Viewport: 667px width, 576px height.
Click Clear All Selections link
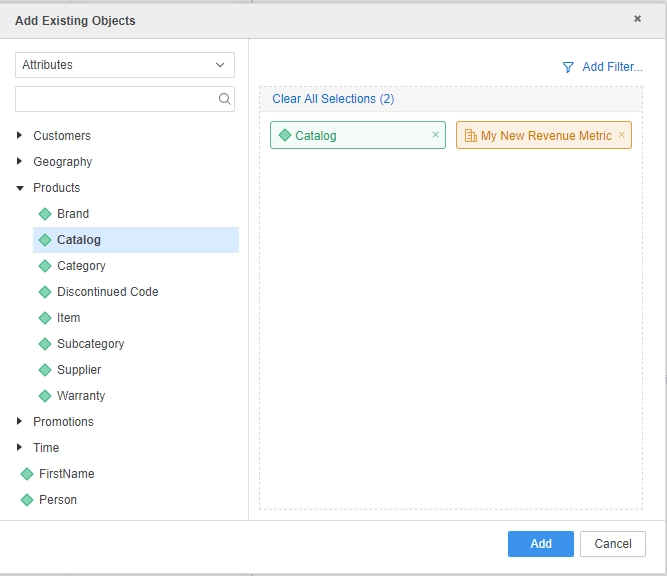click(333, 99)
